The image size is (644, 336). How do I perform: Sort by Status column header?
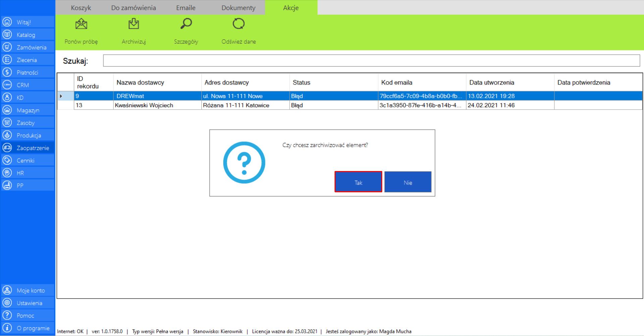334,82
